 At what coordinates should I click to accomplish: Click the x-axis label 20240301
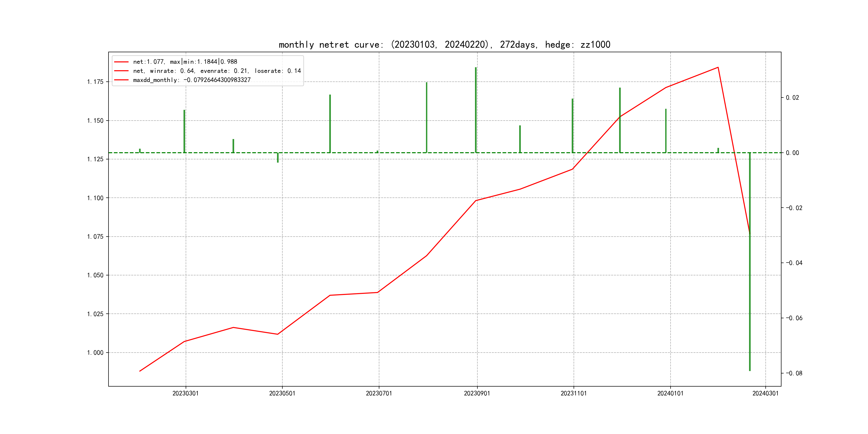[765, 393]
